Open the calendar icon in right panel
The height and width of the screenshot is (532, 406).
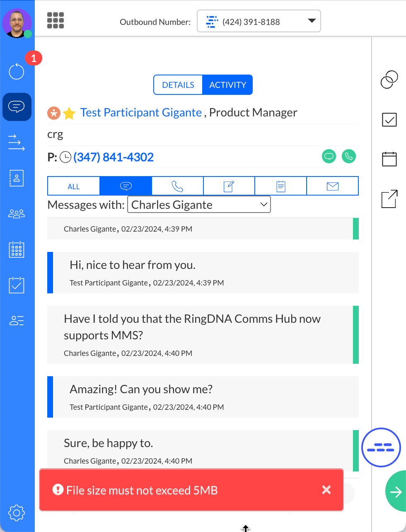pyautogui.click(x=389, y=159)
